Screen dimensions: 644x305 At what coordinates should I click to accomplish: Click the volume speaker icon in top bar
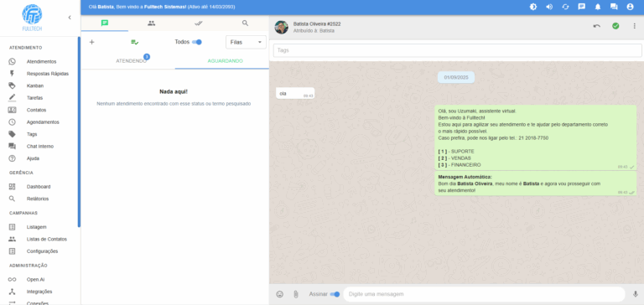549,7
